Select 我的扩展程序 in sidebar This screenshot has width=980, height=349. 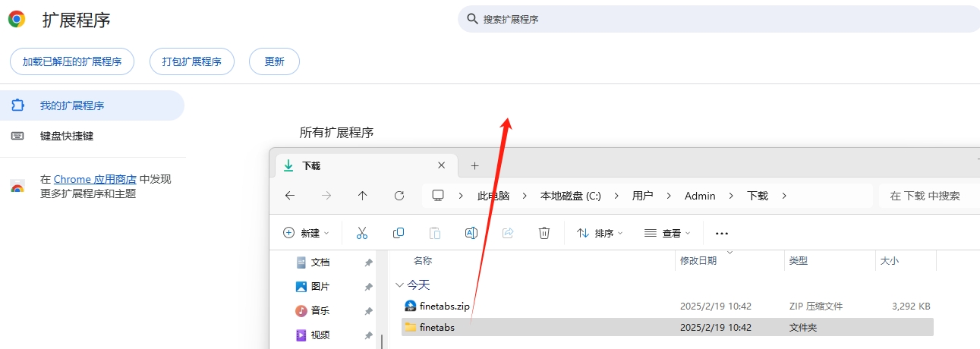click(x=72, y=105)
